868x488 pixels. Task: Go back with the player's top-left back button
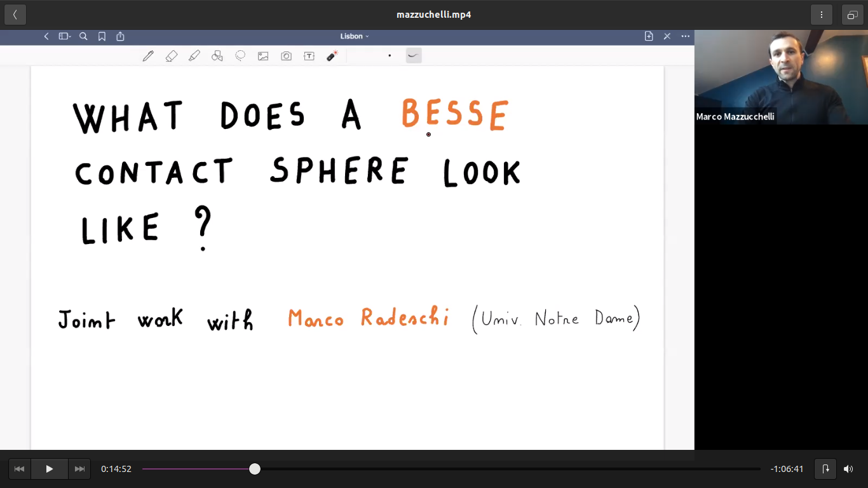point(15,15)
